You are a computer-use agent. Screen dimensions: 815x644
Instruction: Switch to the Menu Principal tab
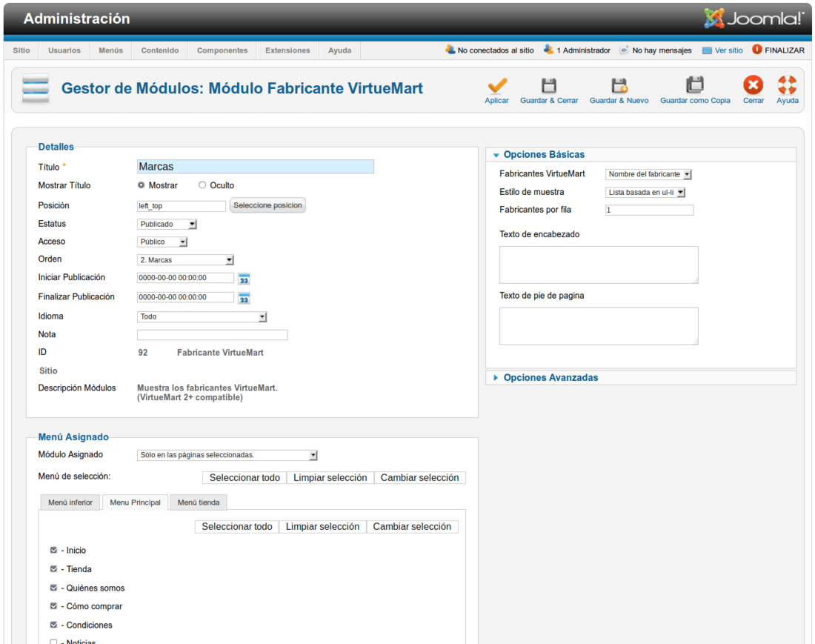135,502
